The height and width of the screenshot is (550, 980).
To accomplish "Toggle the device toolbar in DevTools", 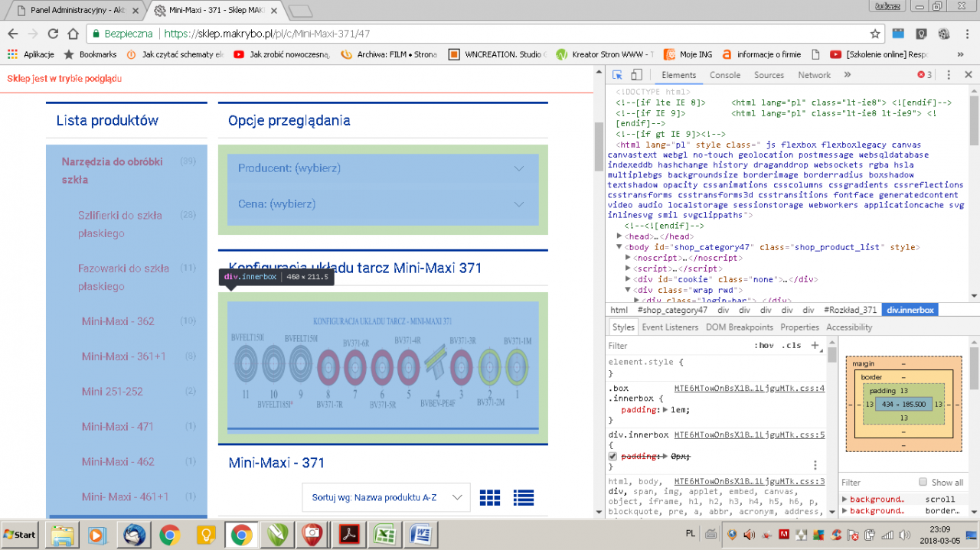I will coord(636,75).
